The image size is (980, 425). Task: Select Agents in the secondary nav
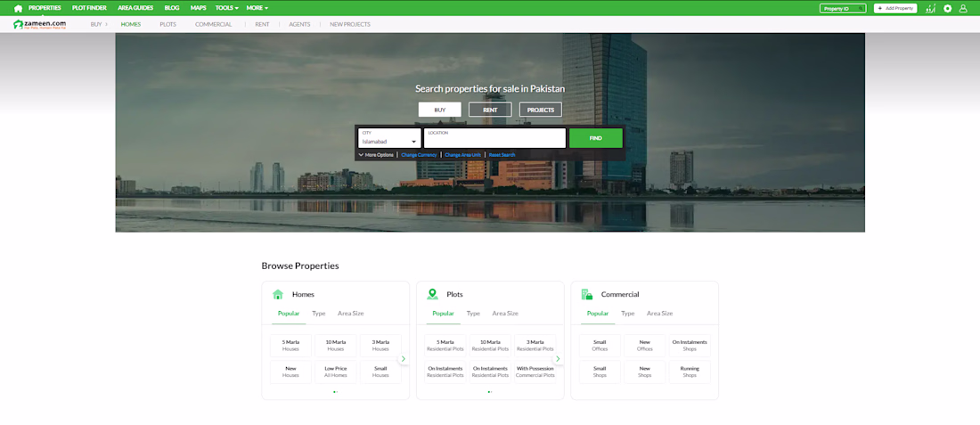(299, 24)
